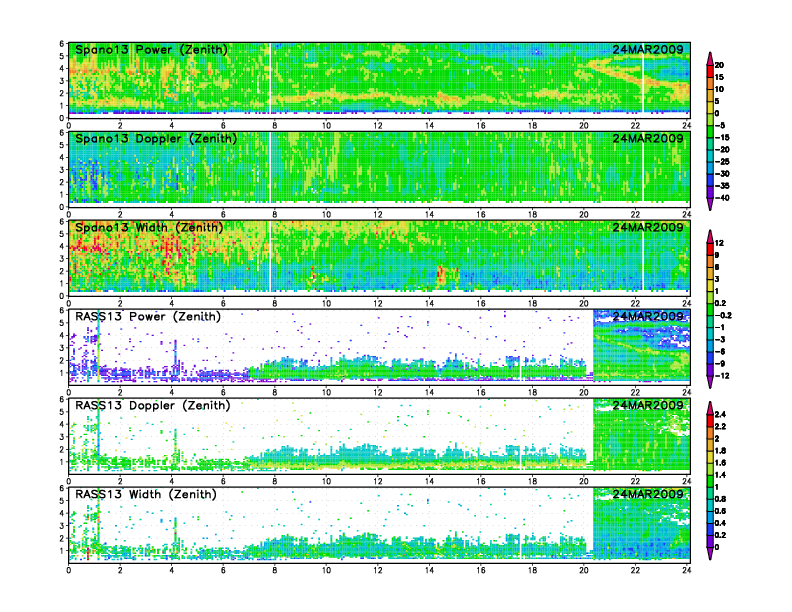Viewport: 792px width, 612px height.
Task: Click hour tick 20 below RASS13 Power panel
Action: click(583, 393)
